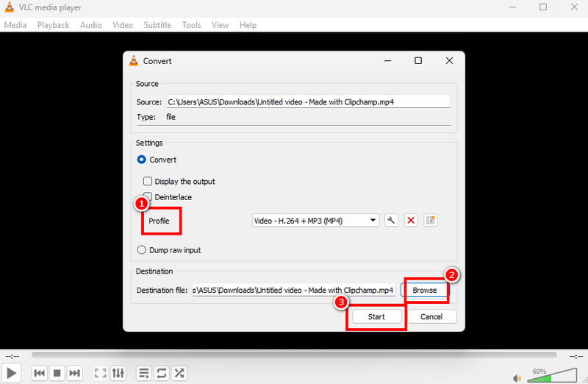Enable the Deinterlace checkbox
The image size is (588, 384).
148,197
